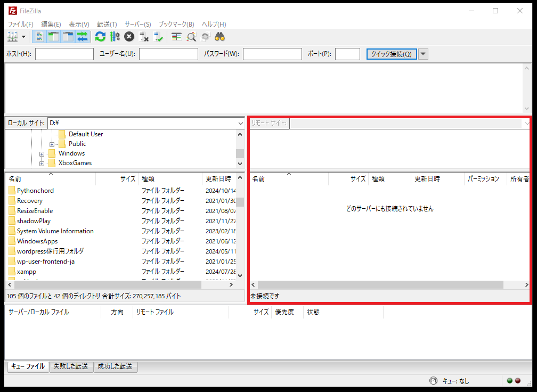Open the 転送(T) menu
The width and height of the screenshot is (537, 392).
point(107,24)
